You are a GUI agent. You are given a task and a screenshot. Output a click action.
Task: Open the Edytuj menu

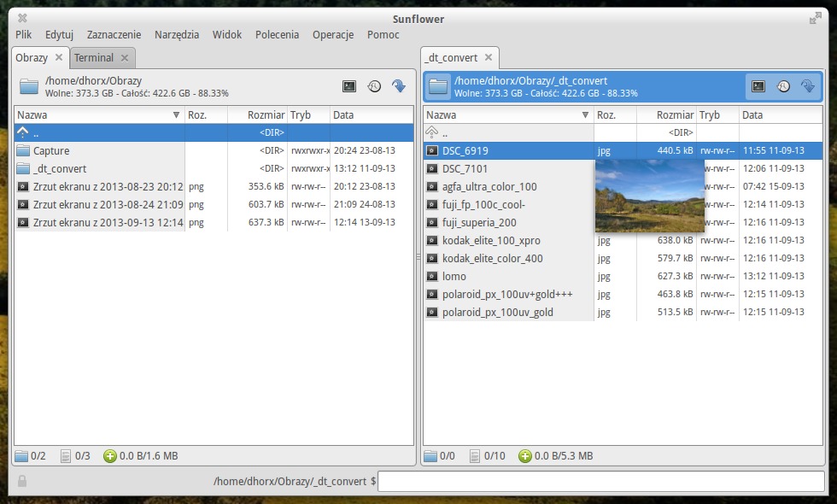[x=59, y=35]
